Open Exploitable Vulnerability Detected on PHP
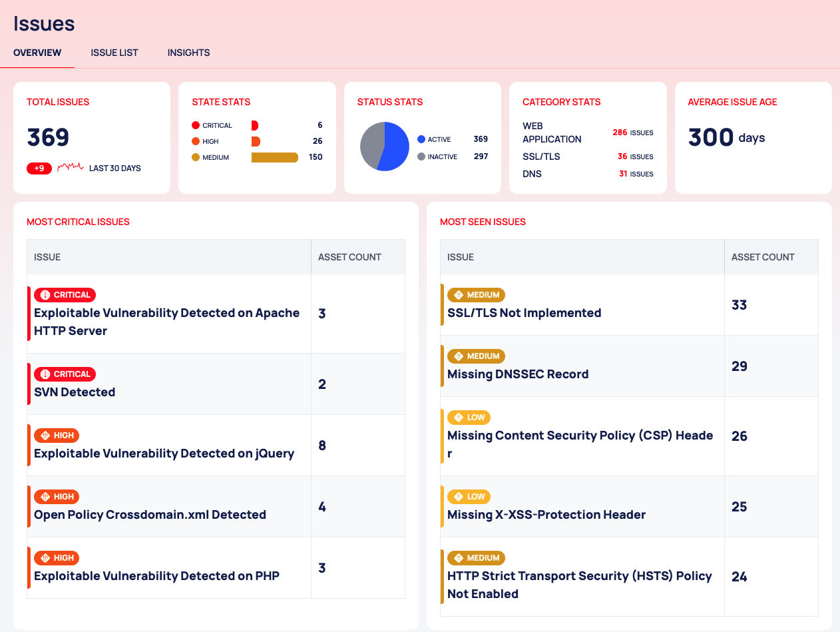 156,576
